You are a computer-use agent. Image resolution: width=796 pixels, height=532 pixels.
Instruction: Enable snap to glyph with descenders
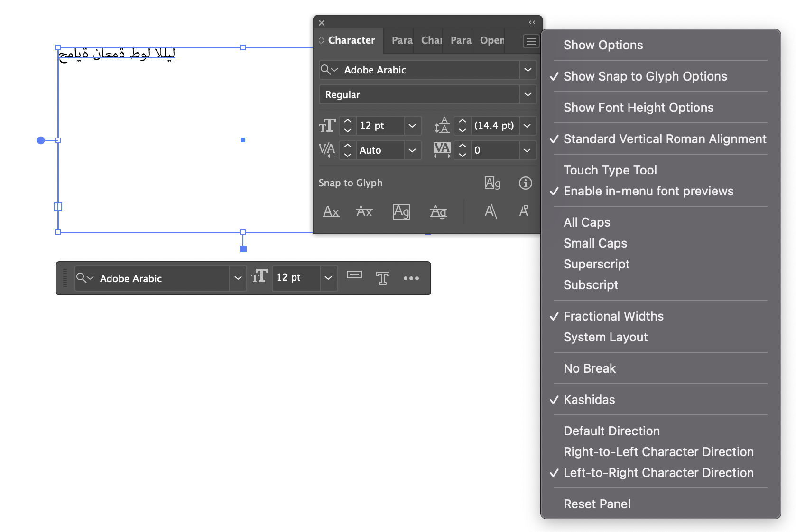tap(438, 212)
